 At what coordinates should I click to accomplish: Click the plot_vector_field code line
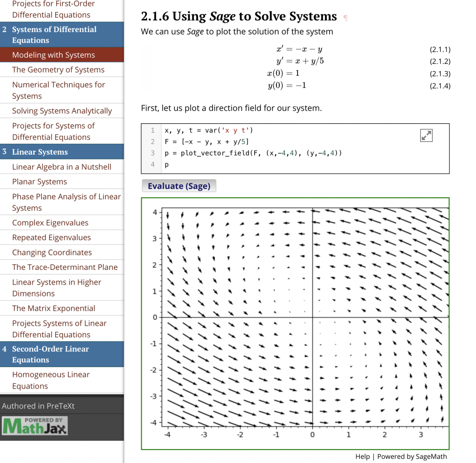[253, 153]
